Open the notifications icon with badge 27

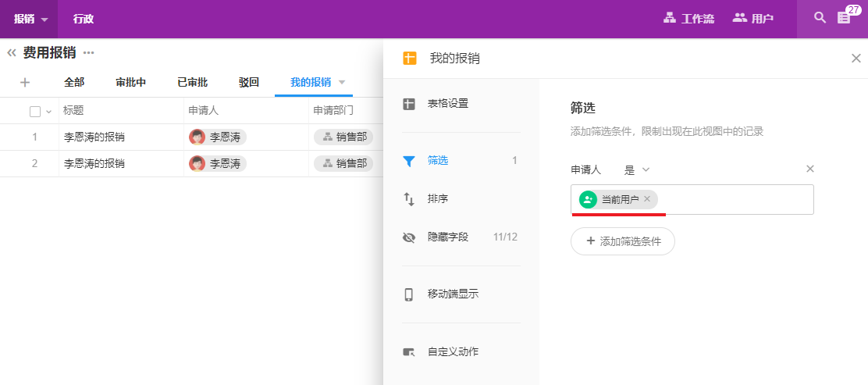844,17
